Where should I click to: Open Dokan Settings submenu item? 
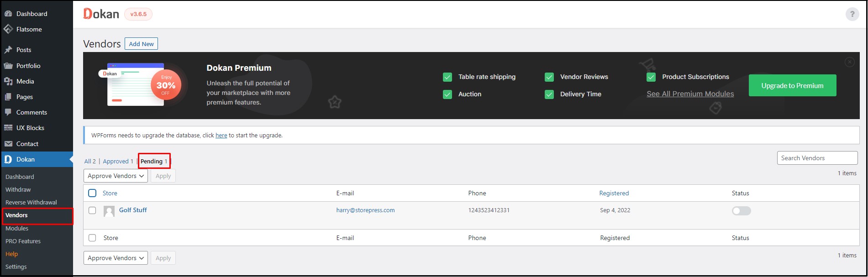tap(16, 267)
